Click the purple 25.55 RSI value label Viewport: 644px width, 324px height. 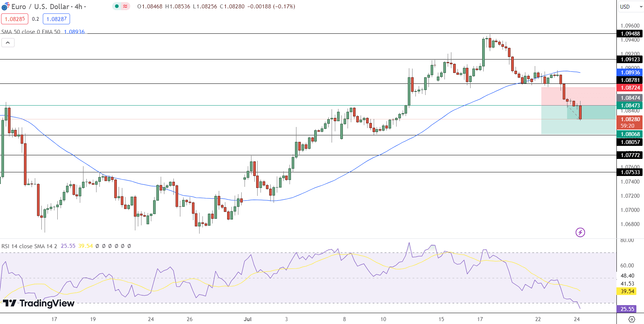coord(627,309)
